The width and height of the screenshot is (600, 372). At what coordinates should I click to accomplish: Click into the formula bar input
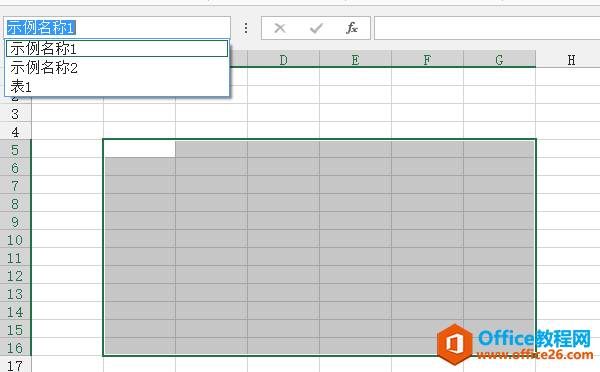tap(487, 28)
